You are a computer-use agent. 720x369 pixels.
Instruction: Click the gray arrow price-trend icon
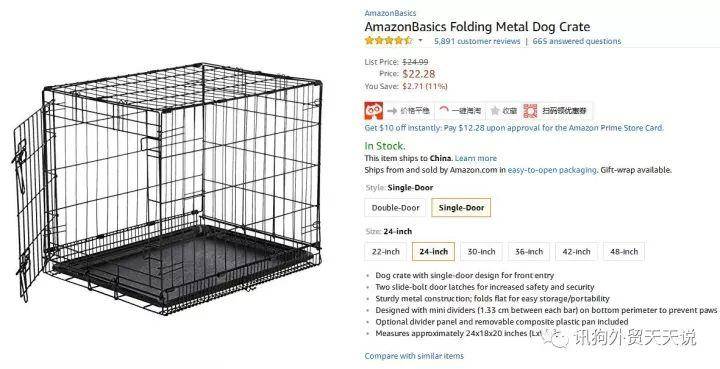pyautogui.click(x=392, y=111)
